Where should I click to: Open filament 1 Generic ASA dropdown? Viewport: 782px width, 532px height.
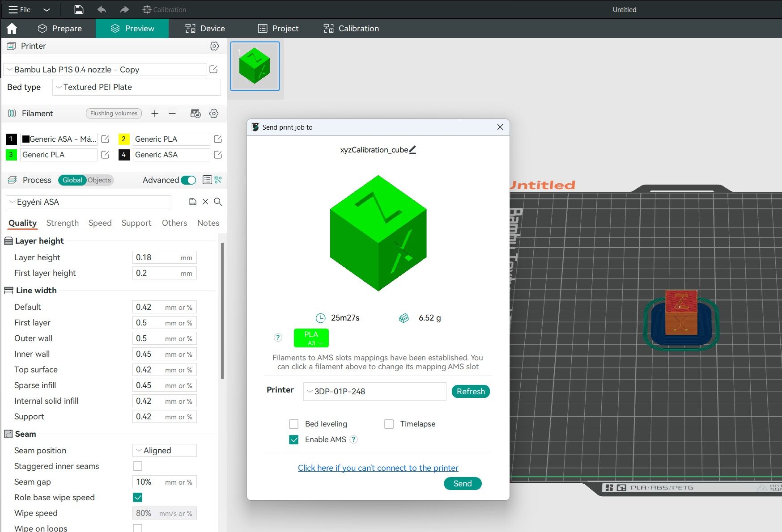click(x=59, y=139)
